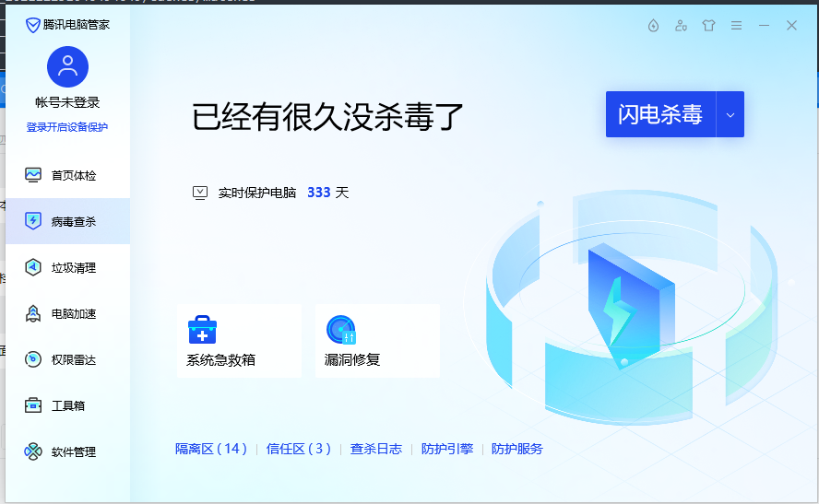Viewport: 819px width, 504px height.
Task: View the 查杀日志 link
Action: (375, 449)
